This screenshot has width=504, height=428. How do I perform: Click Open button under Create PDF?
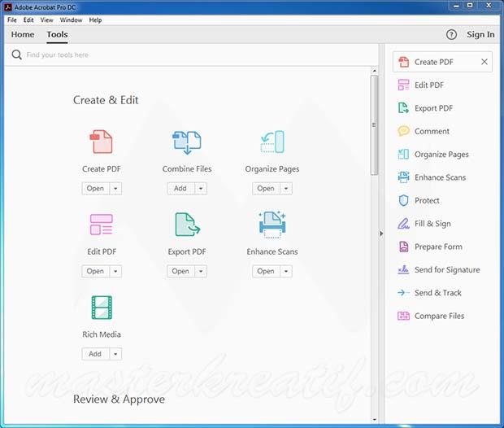pos(96,188)
